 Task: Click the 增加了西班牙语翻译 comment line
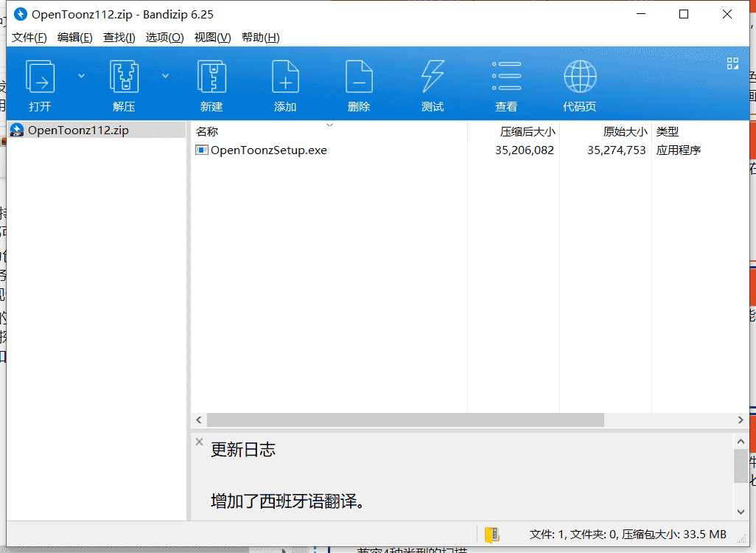point(287,501)
